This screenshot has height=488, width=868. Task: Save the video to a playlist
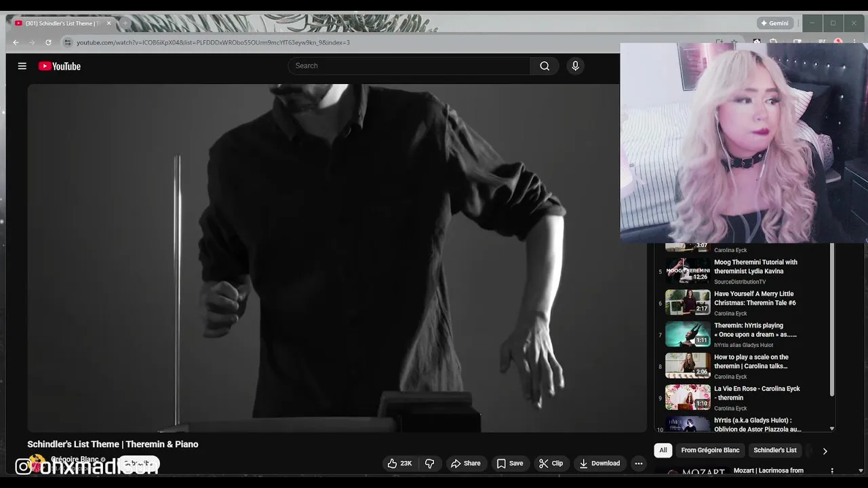(x=510, y=464)
